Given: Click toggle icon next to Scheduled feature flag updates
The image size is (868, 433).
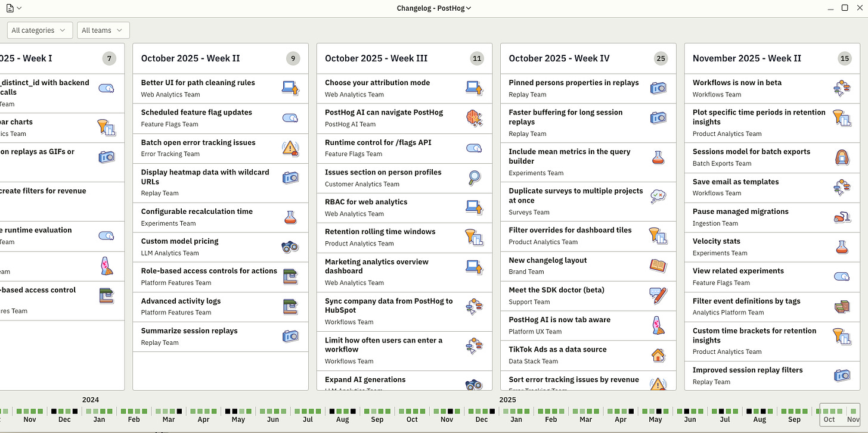Looking at the screenshot, I should coord(290,118).
